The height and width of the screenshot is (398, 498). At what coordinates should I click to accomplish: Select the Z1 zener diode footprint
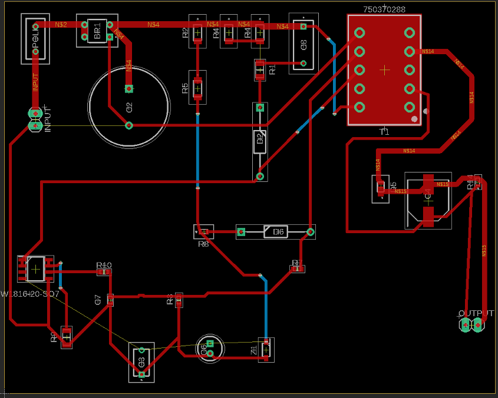pos(266,350)
